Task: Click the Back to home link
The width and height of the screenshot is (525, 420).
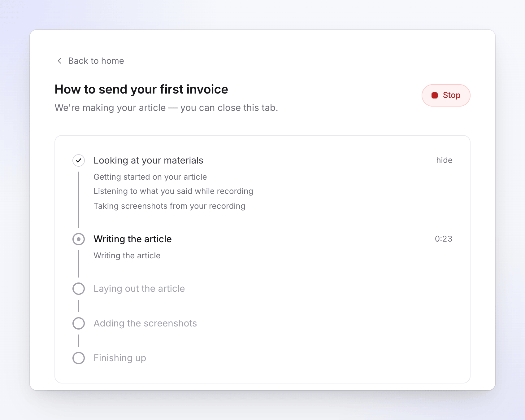Action: click(x=90, y=61)
